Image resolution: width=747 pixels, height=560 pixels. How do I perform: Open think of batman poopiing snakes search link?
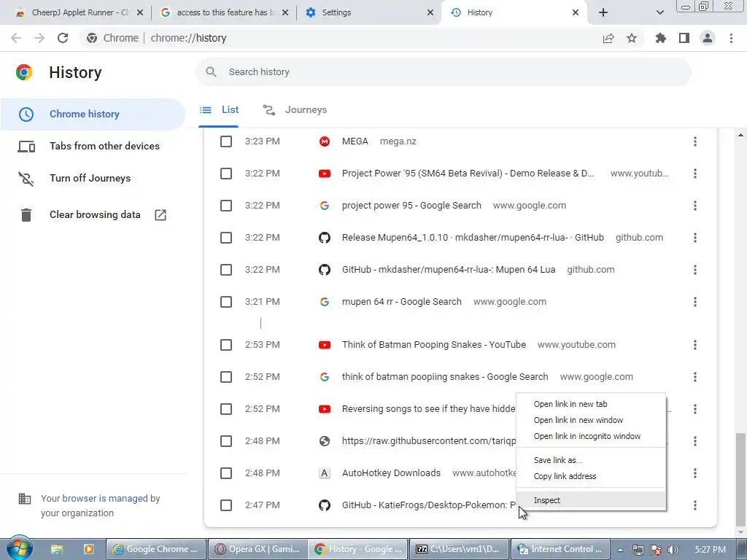445,377
